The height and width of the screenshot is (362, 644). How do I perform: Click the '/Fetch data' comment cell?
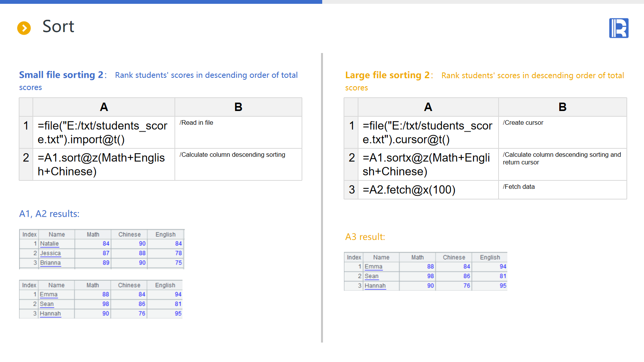point(562,190)
